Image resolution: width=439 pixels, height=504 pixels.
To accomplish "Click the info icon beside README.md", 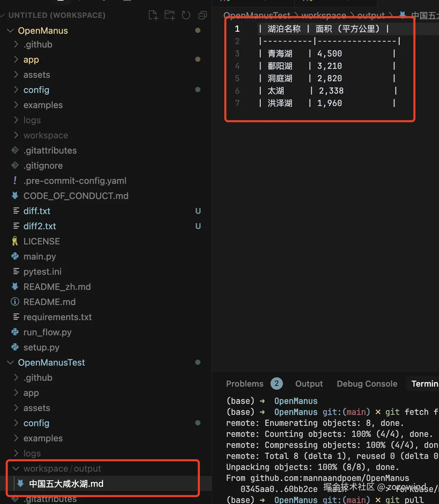I will pyautogui.click(x=15, y=302).
